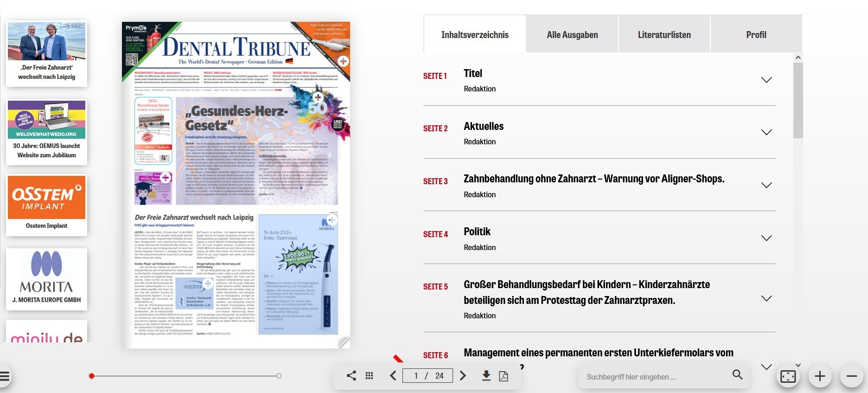Turn the page via the corner curl
868x393 pixels.
pyautogui.click(x=344, y=342)
